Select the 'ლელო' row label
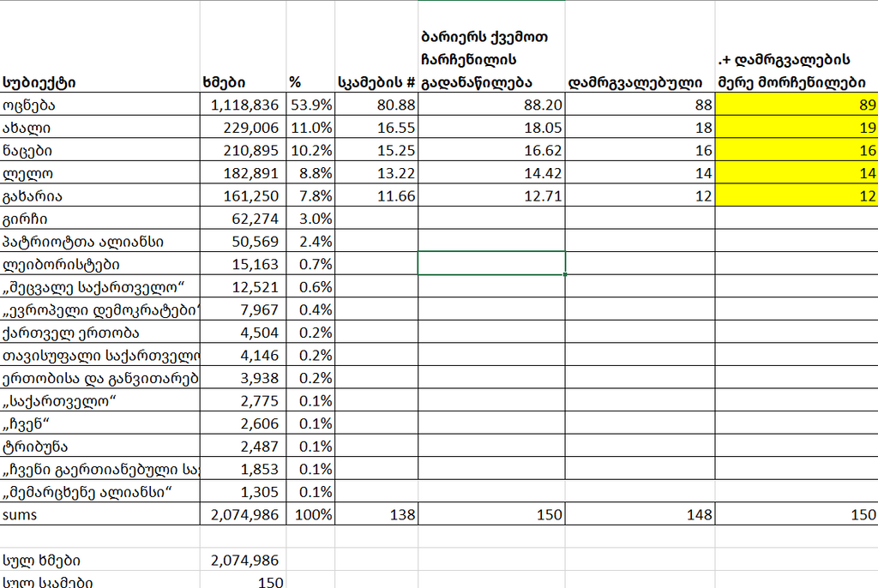The image size is (878, 588). pos(99,173)
